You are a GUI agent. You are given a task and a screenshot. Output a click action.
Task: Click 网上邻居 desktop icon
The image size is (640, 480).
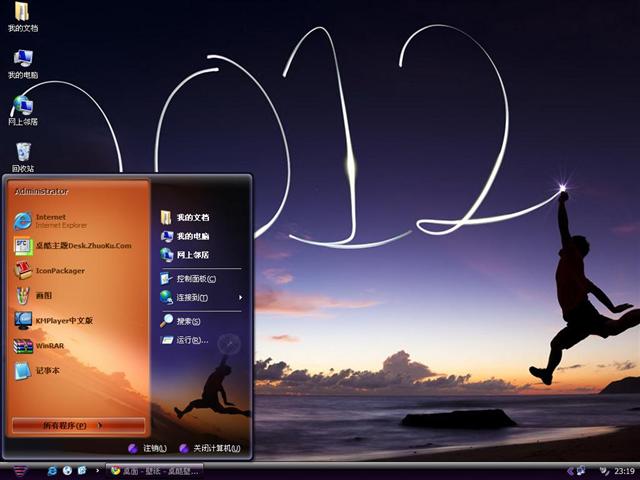coord(22,109)
